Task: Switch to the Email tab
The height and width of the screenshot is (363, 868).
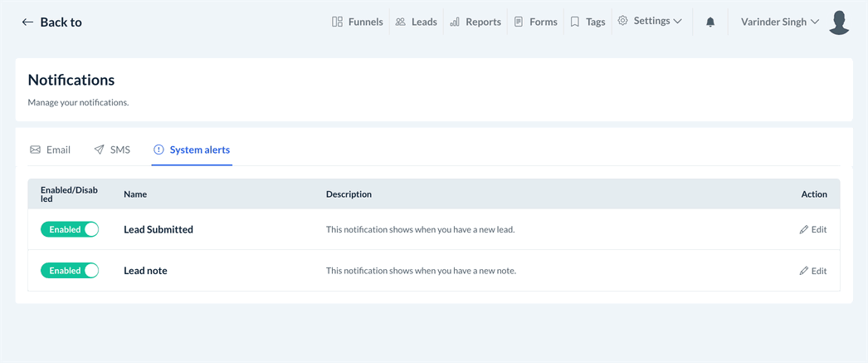Action: (x=50, y=150)
